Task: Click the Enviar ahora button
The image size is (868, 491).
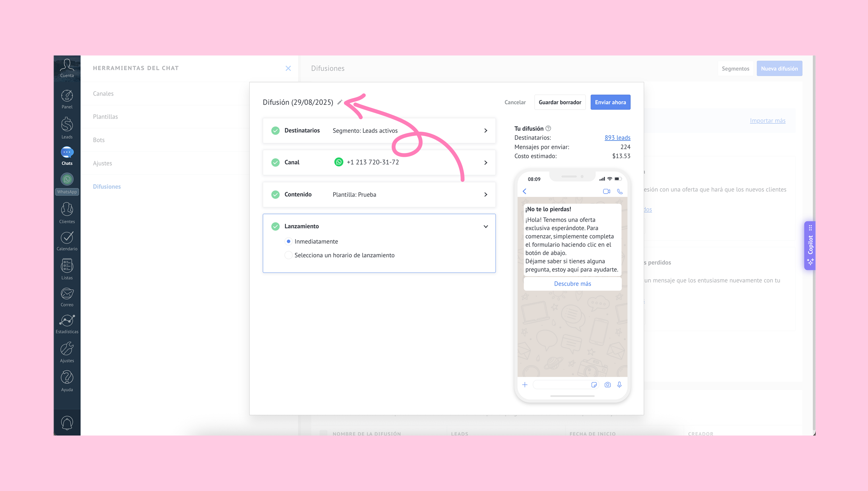Action: coord(610,102)
